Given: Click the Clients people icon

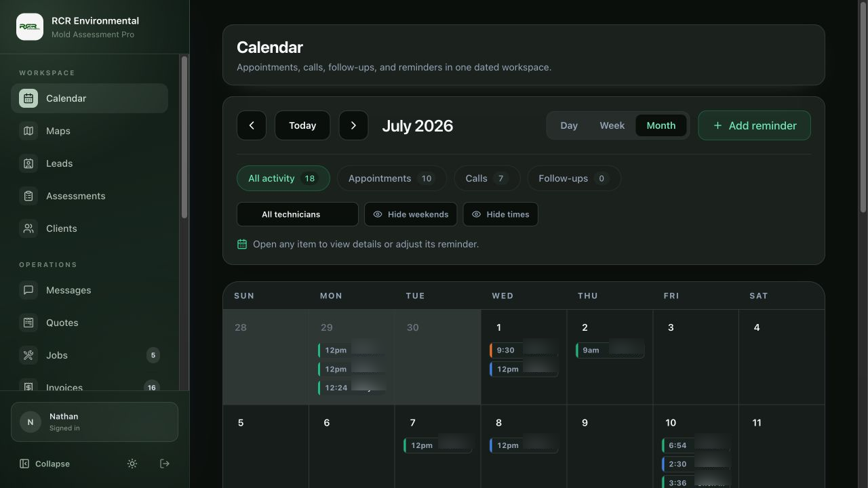Looking at the screenshot, I should (28, 228).
